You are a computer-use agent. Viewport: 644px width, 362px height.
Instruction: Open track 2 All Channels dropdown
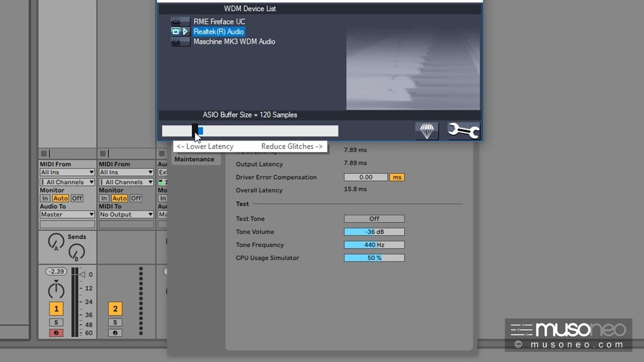(x=126, y=182)
